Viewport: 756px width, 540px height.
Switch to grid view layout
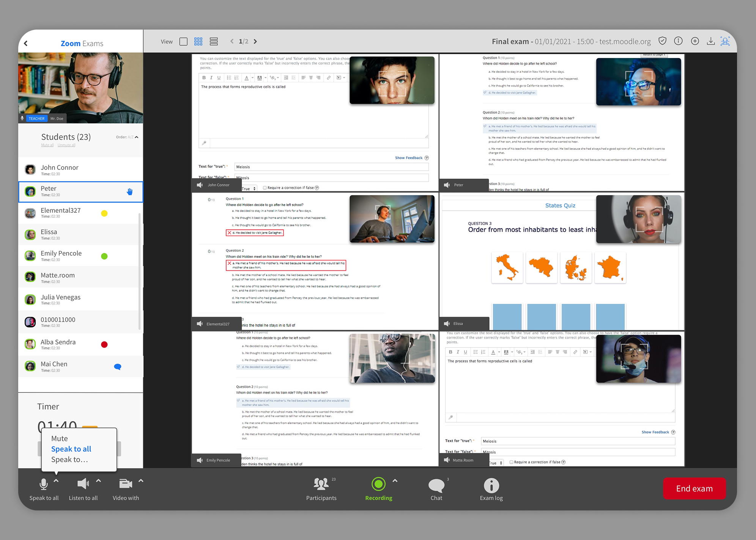pos(198,41)
